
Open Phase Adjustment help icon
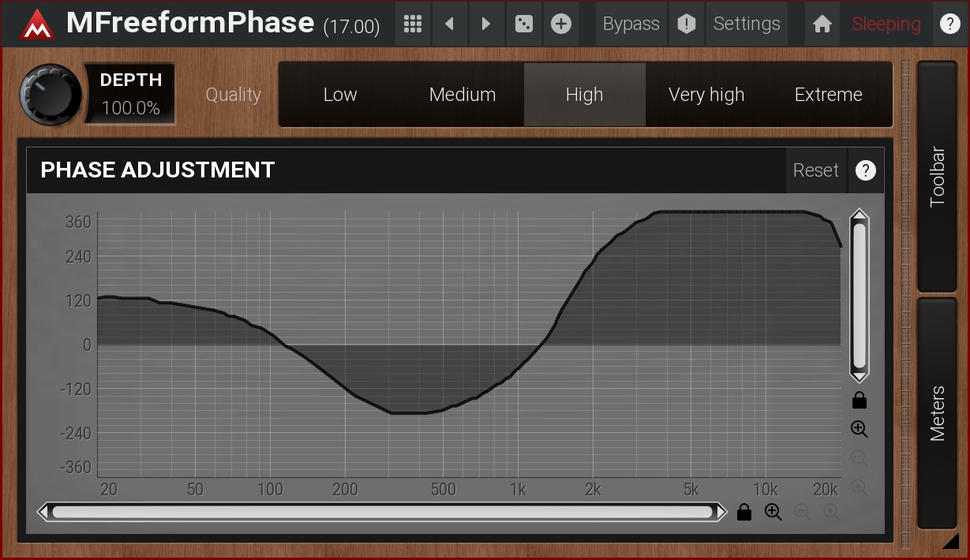(x=866, y=170)
